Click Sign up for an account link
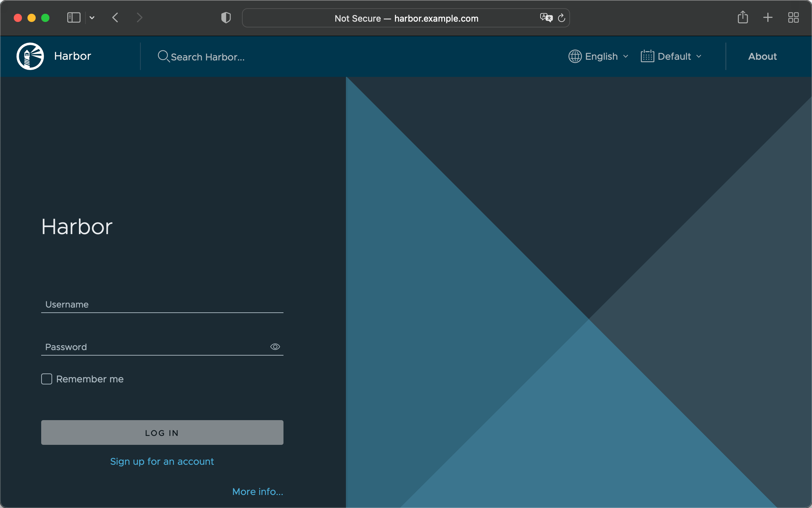The image size is (812, 508). tap(162, 462)
